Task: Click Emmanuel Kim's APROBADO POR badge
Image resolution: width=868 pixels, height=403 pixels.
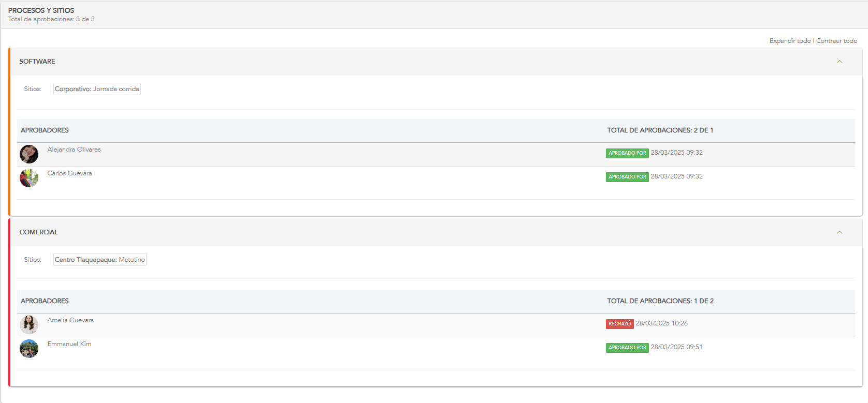Action: 627,348
